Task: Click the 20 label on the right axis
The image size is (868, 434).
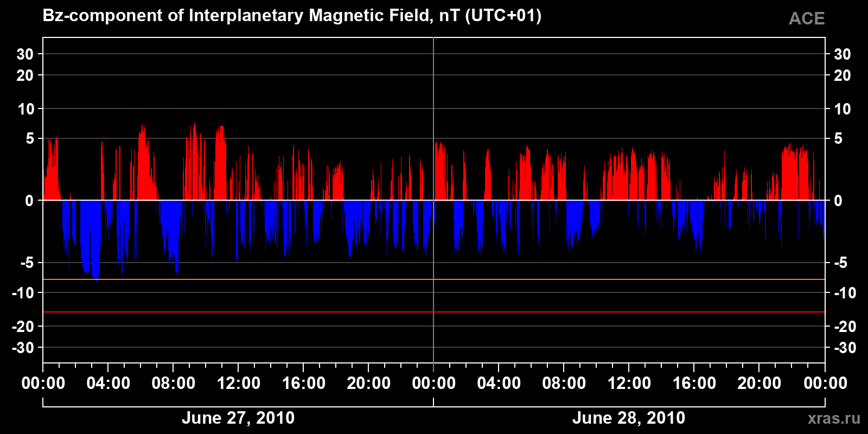Action: point(843,75)
